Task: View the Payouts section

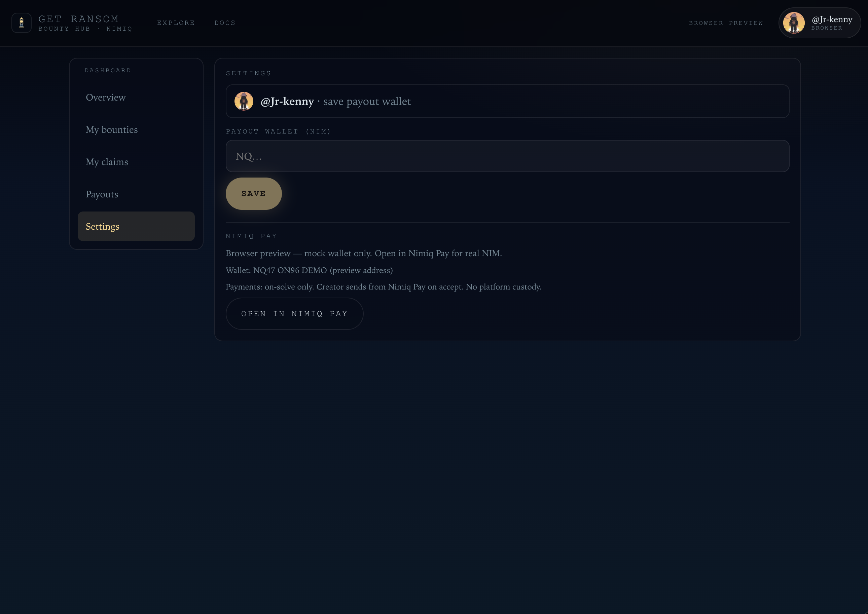Action: 136,194
